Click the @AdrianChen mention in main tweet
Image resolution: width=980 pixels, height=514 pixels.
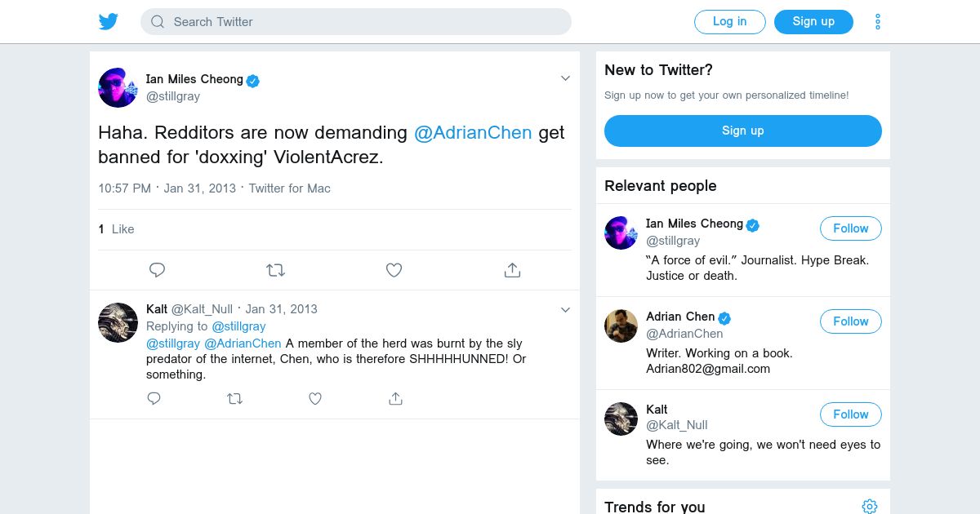pos(473,133)
